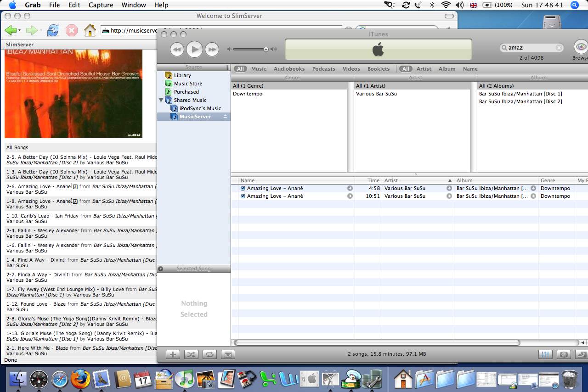This screenshot has height=392, width=588.
Task: Click the Browse eye icon
Action: coord(581,47)
